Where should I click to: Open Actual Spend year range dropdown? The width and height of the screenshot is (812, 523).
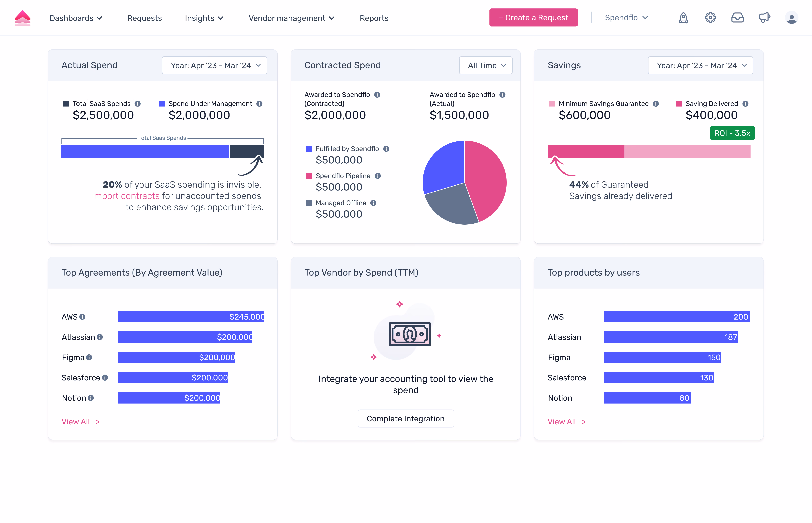click(x=214, y=65)
